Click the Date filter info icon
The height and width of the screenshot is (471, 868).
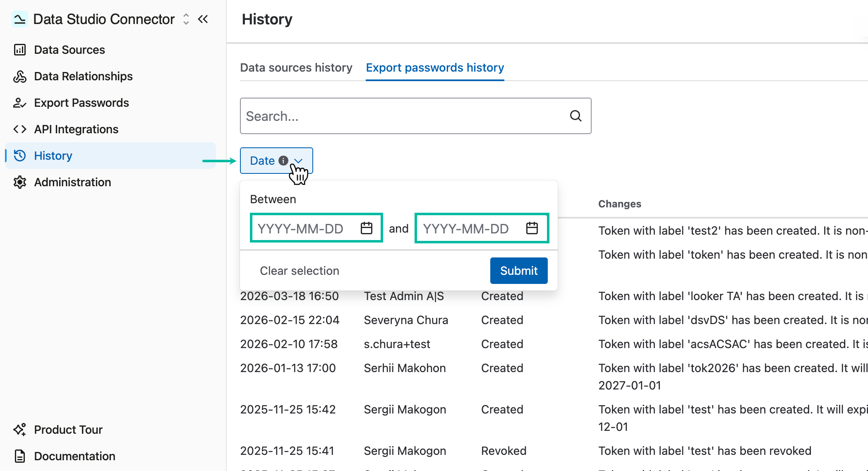click(283, 161)
